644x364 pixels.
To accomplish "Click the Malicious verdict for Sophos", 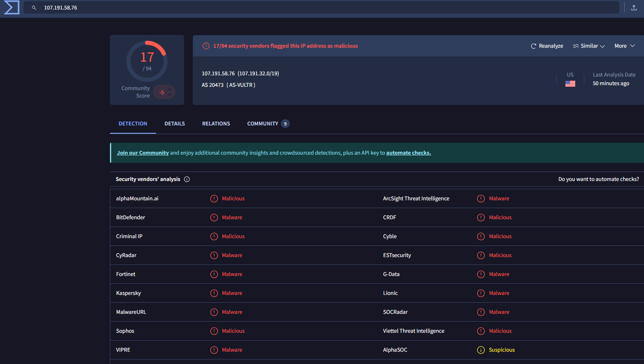I will pos(233,331).
